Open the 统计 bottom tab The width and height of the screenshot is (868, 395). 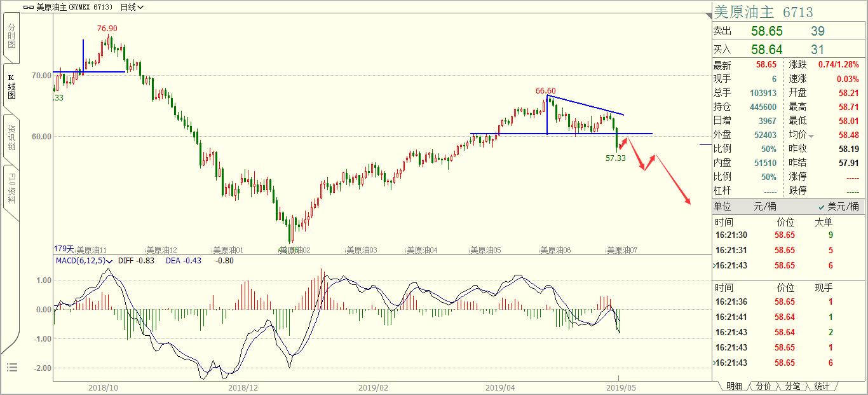822,386
